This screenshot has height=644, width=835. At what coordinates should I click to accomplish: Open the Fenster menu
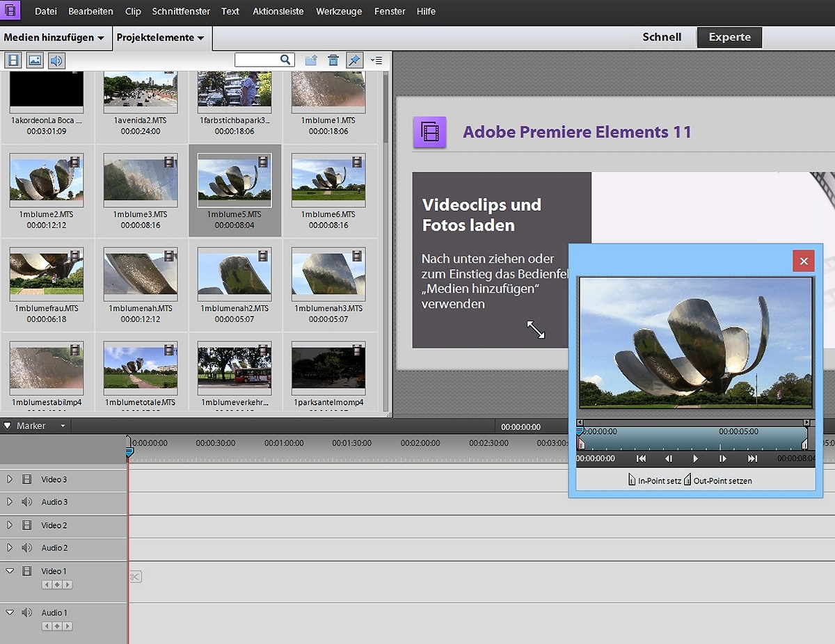click(390, 11)
